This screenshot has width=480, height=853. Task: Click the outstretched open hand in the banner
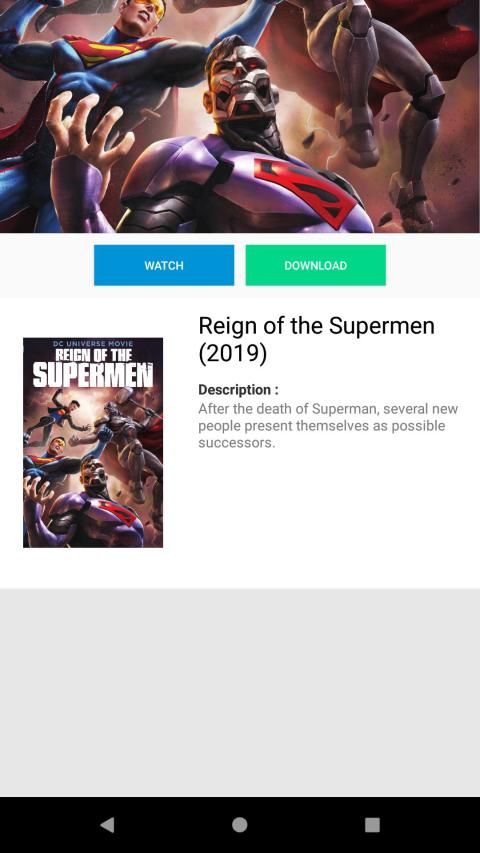pos(88,129)
